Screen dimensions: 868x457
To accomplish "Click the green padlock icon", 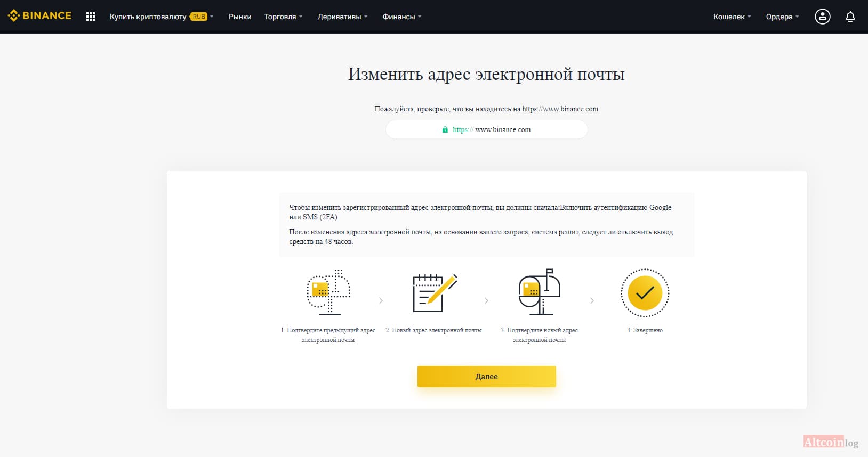I will pyautogui.click(x=445, y=129).
